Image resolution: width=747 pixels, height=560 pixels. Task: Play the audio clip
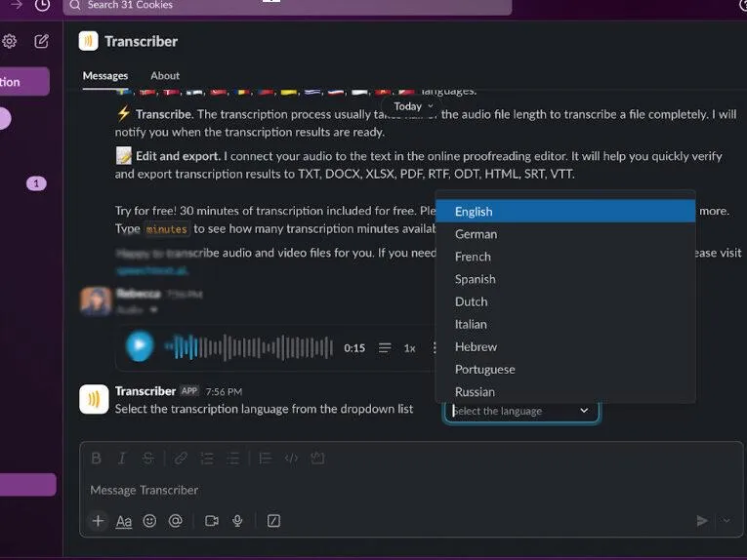[140, 346]
